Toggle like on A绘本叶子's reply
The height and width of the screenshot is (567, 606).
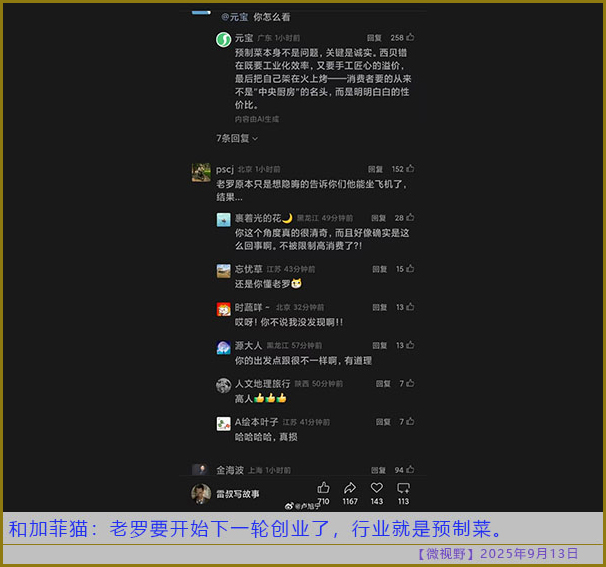(410, 422)
